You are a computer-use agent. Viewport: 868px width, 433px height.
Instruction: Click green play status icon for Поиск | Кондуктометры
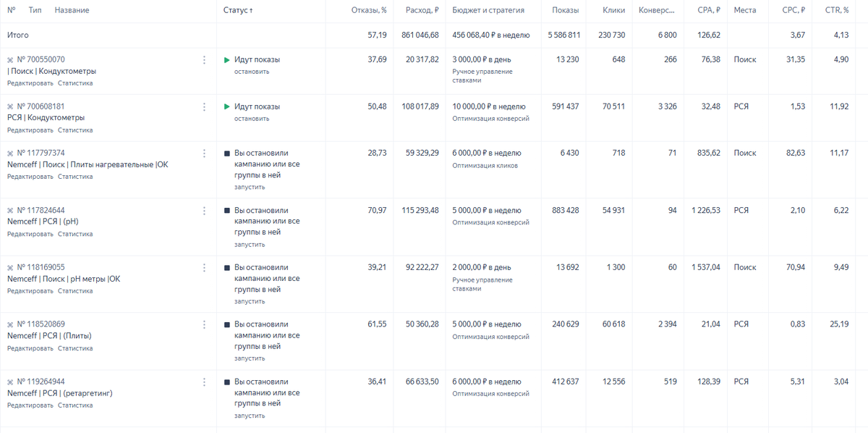tap(227, 59)
